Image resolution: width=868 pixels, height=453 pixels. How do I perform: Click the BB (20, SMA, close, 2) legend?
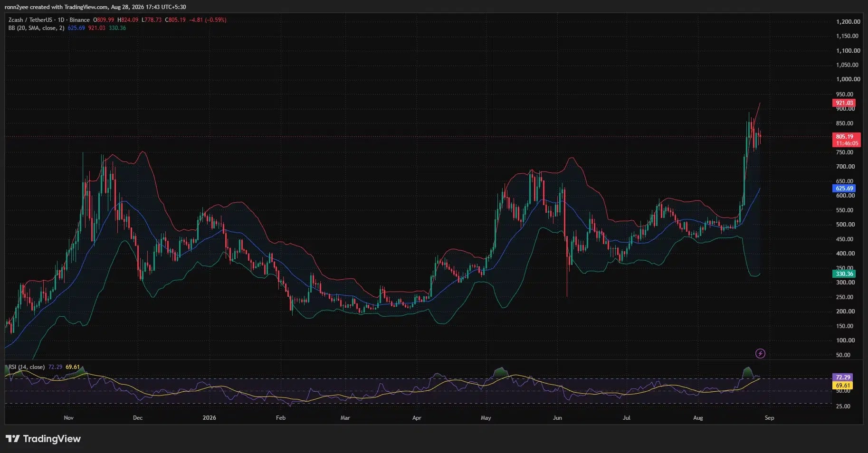36,28
